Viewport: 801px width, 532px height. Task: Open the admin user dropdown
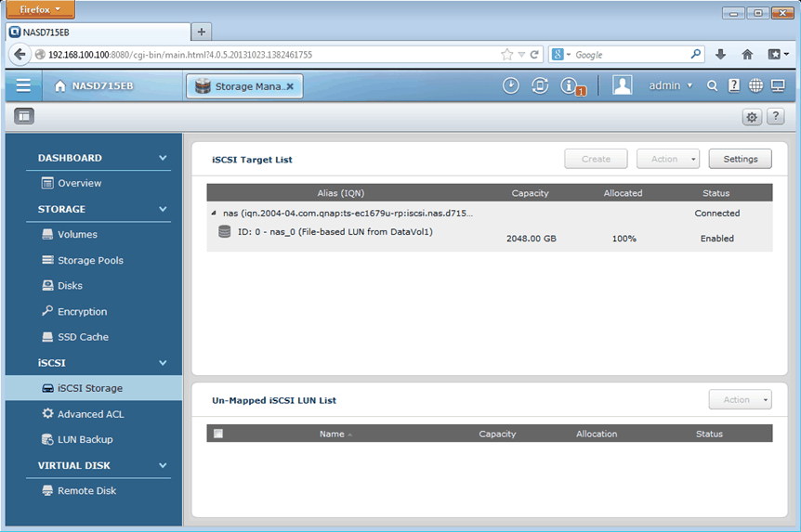(x=670, y=85)
